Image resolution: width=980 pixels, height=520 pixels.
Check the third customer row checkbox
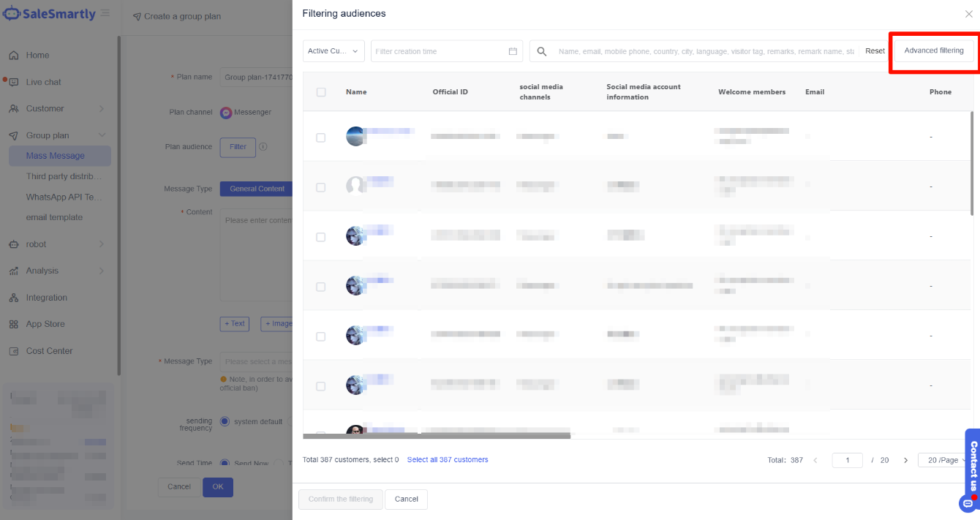[321, 237]
